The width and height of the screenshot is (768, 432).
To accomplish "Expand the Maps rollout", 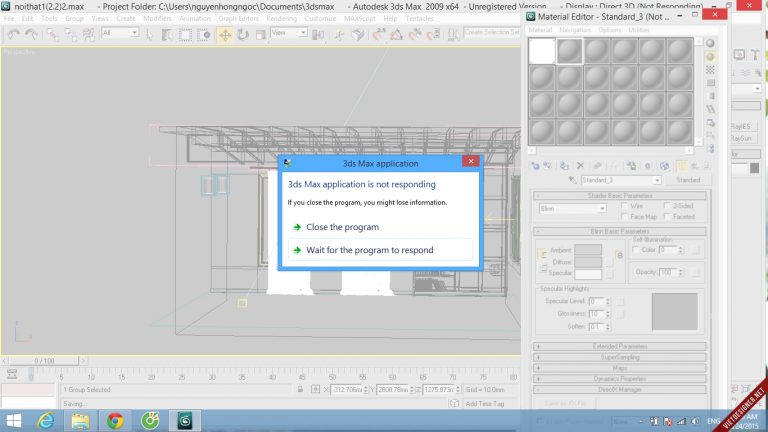I will point(620,368).
